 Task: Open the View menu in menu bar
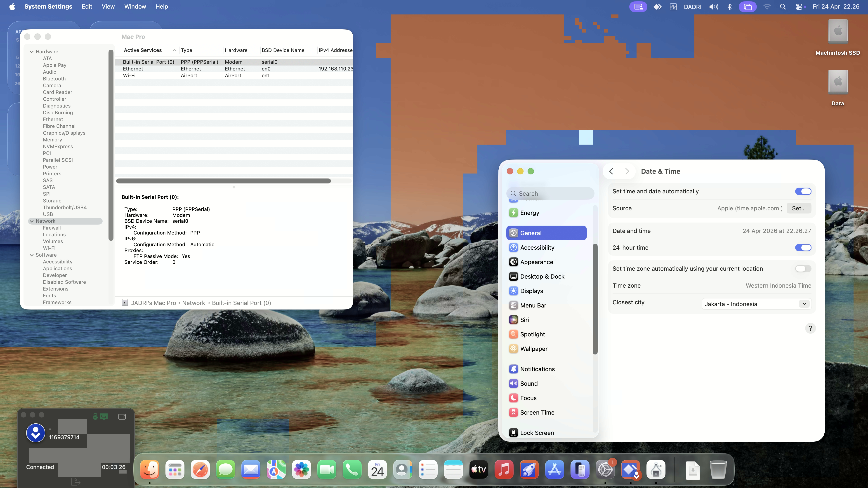point(108,7)
